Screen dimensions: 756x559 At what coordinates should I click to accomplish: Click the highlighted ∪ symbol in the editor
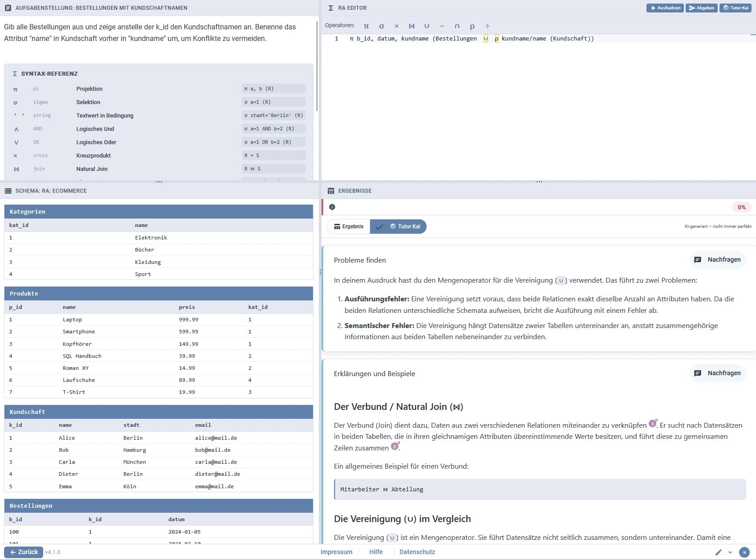(486, 39)
